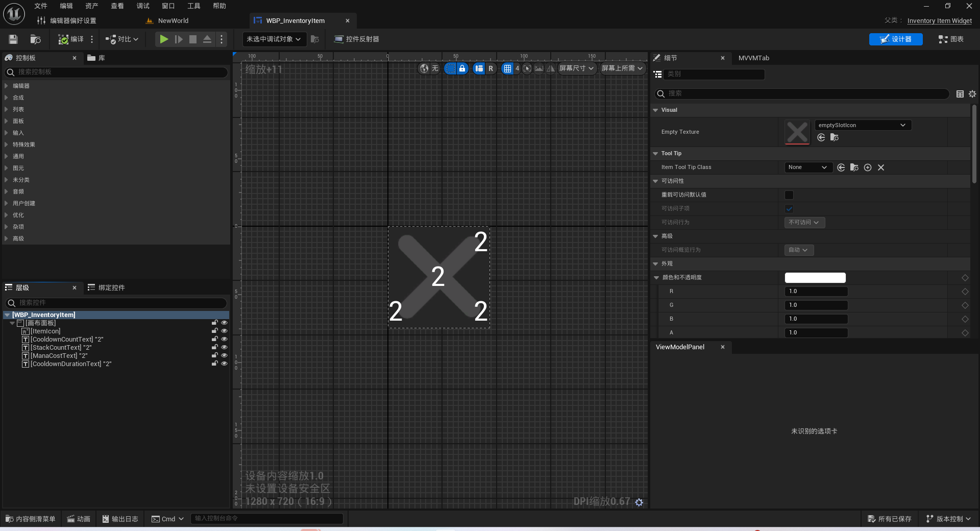Click the 搜索控件 hierarchy search field
The height and width of the screenshot is (531, 980).
116,303
